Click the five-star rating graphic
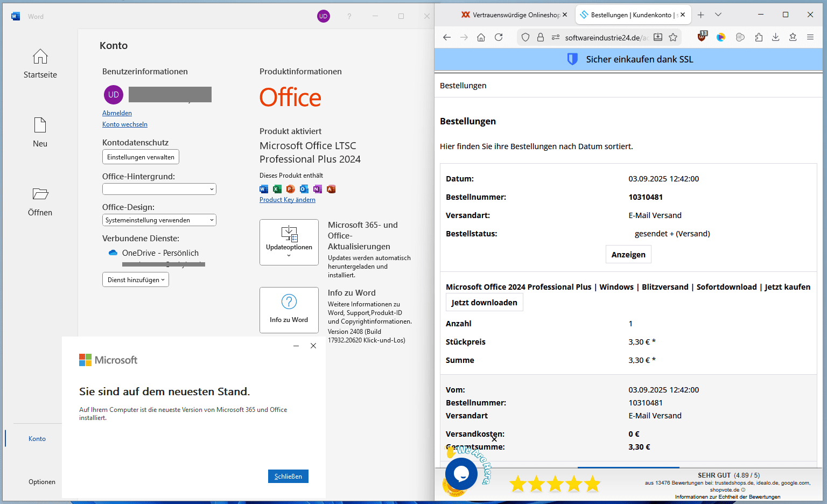Image resolution: width=827 pixels, height=504 pixels. (x=555, y=484)
